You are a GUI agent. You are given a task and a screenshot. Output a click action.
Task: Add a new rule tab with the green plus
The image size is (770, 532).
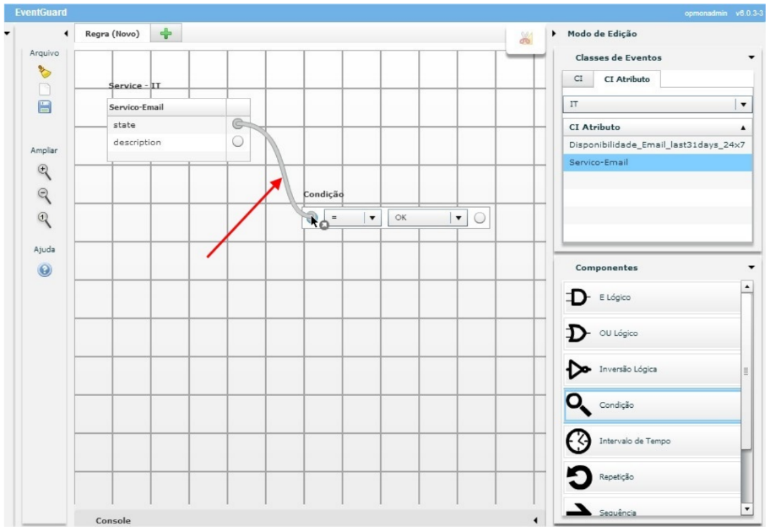click(166, 34)
